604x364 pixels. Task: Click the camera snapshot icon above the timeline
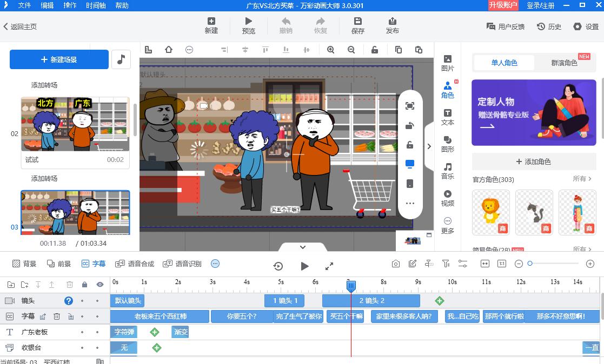(x=396, y=264)
